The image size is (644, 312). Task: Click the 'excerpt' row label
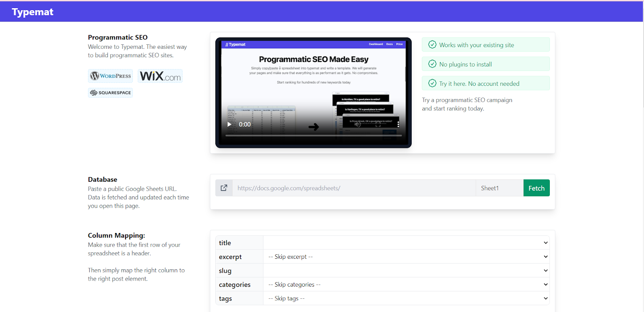coord(230,257)
